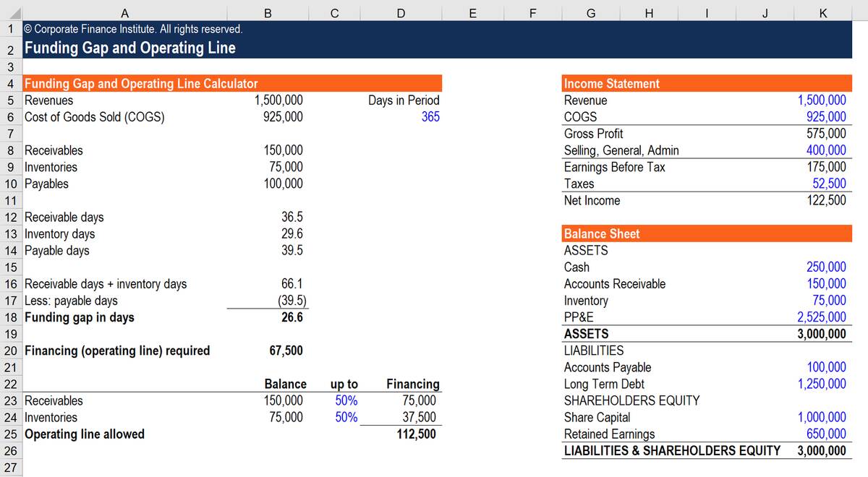Select the Financing required value 67,500
This screenshot has height=477, width=868.
coord(286,351)
